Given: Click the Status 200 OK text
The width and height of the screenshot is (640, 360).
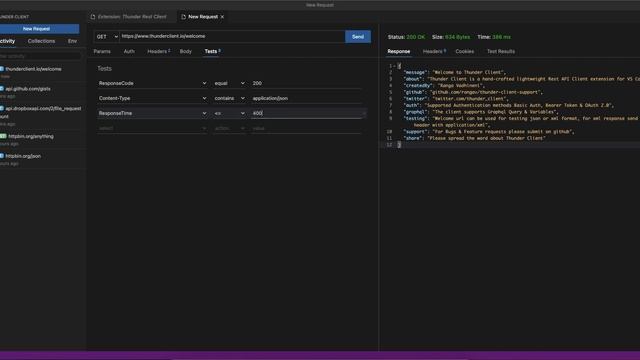Looking at the screenshot, I should 406,37.
